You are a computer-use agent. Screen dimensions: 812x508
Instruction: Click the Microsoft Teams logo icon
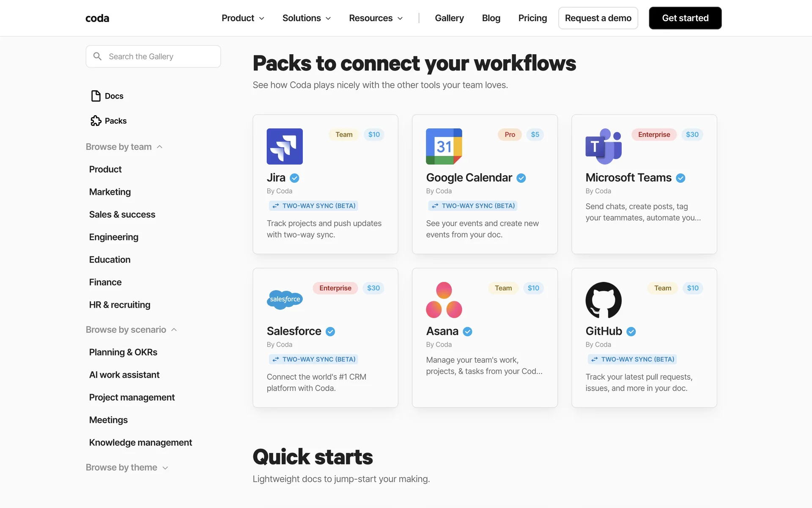603,146
